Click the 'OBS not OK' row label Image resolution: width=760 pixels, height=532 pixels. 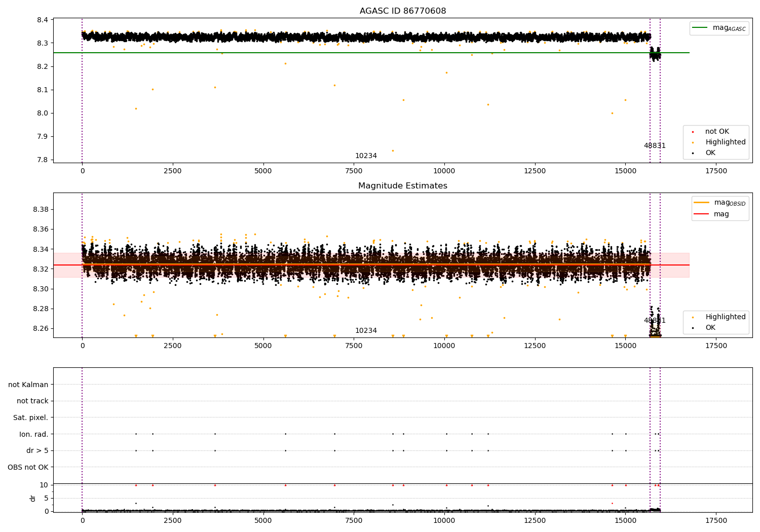[28, 467]
